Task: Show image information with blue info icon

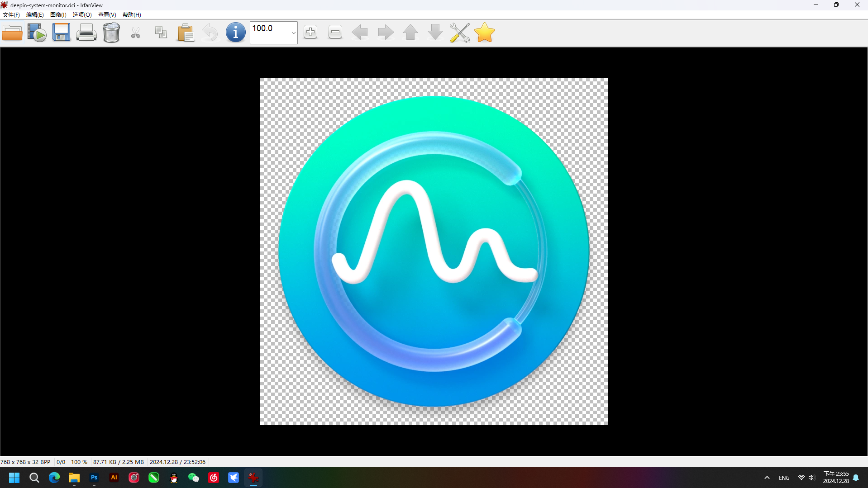Action: click(x=235, y=33)
